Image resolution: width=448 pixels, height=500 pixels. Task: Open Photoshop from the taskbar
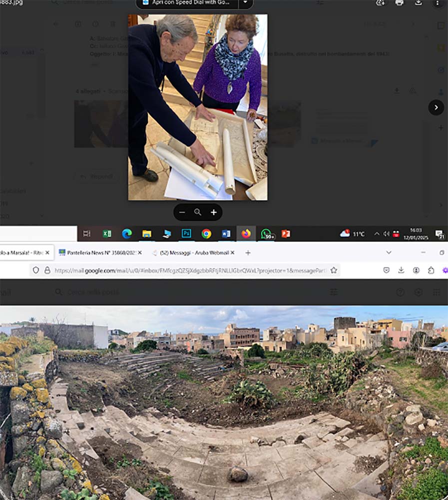click(x=186, y=233)
